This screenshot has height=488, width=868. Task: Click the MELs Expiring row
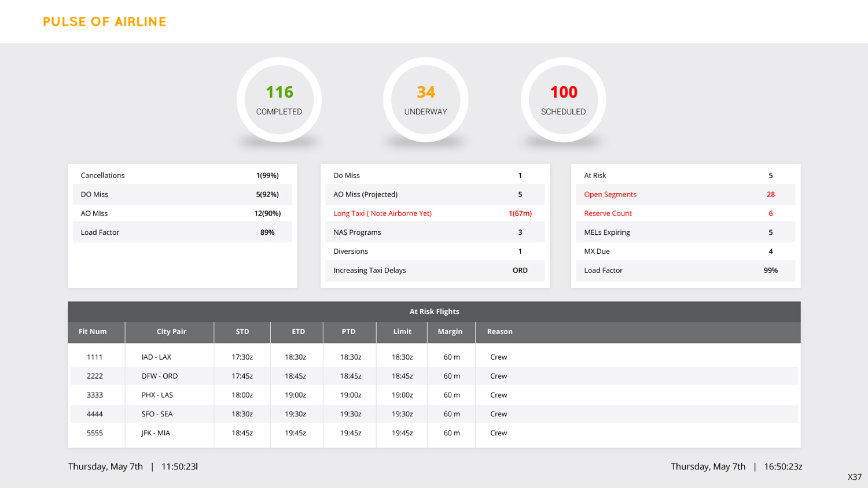point(685,232)
